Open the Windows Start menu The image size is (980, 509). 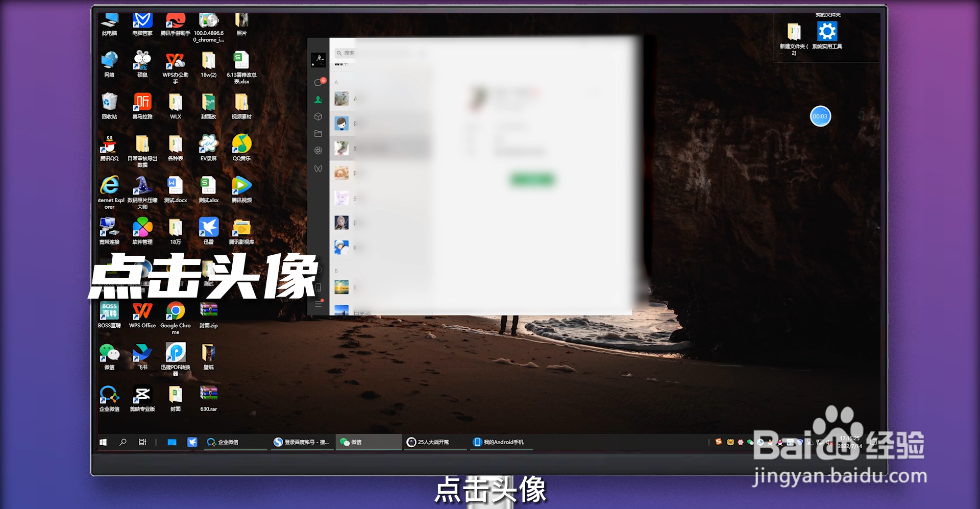point(103,442)
